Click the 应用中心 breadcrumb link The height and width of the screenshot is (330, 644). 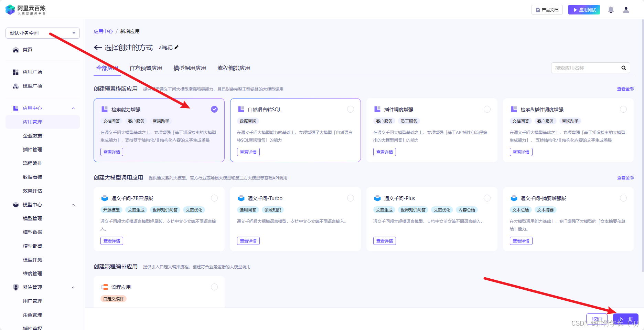tap(103, 31)
